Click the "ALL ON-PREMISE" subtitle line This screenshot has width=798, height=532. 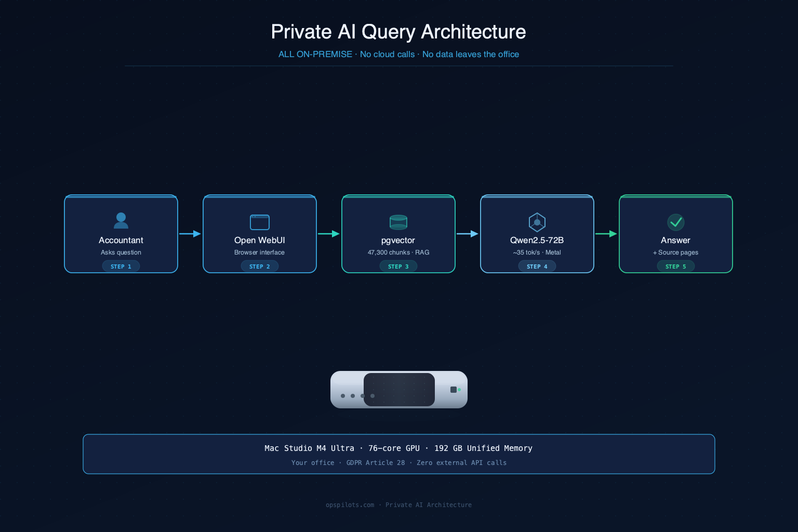pos(398,54)
